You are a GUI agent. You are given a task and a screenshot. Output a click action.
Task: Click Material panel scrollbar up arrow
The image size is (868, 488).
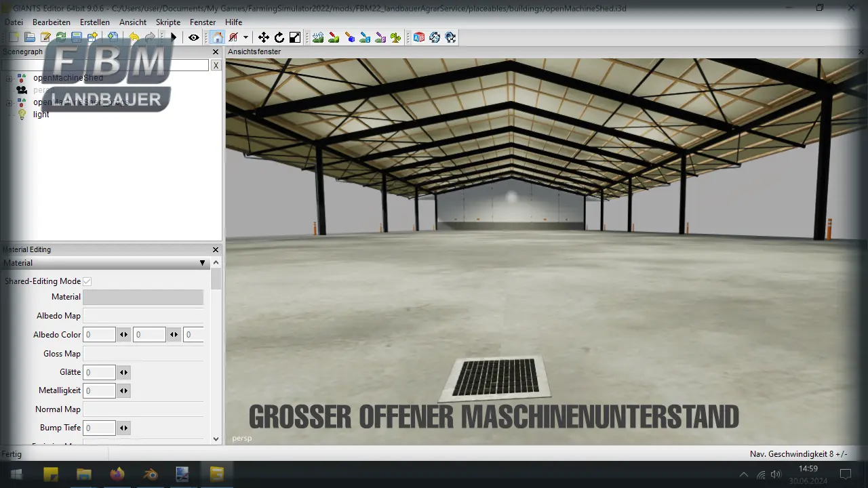[216, 263]
